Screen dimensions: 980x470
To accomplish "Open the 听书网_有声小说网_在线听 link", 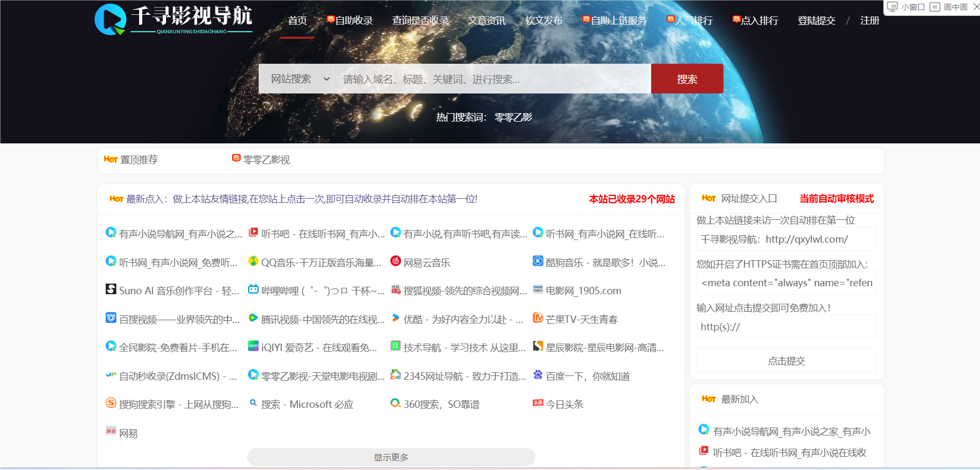I will pyautogui.click(x=605, y=234).
